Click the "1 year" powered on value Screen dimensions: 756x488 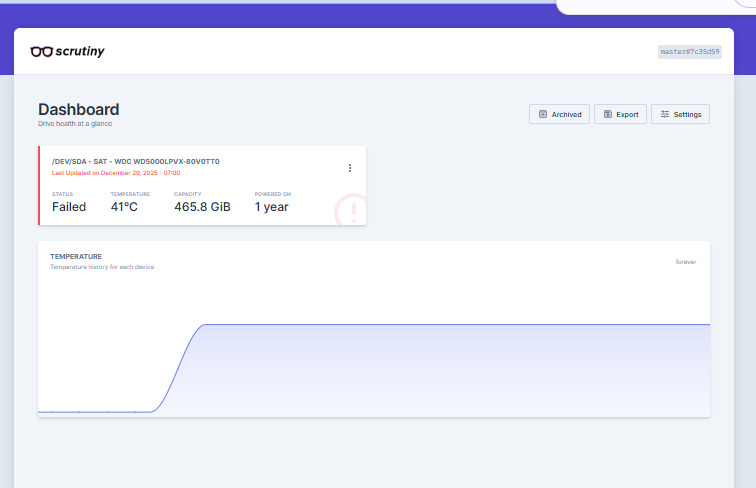click(x=271, y=207)
